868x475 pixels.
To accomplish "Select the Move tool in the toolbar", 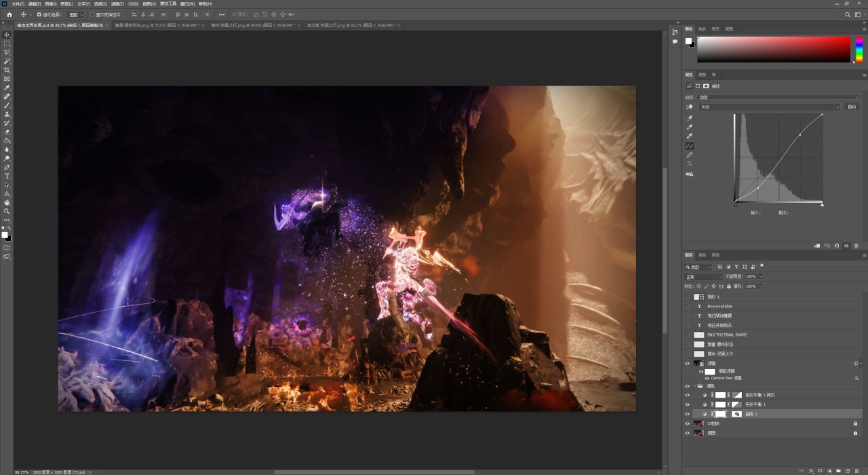I will pyautogui.click(x=7, y=35).
